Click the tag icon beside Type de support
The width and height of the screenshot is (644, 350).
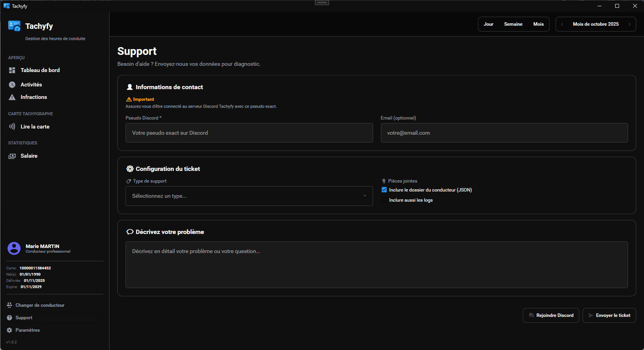point(129,181)
